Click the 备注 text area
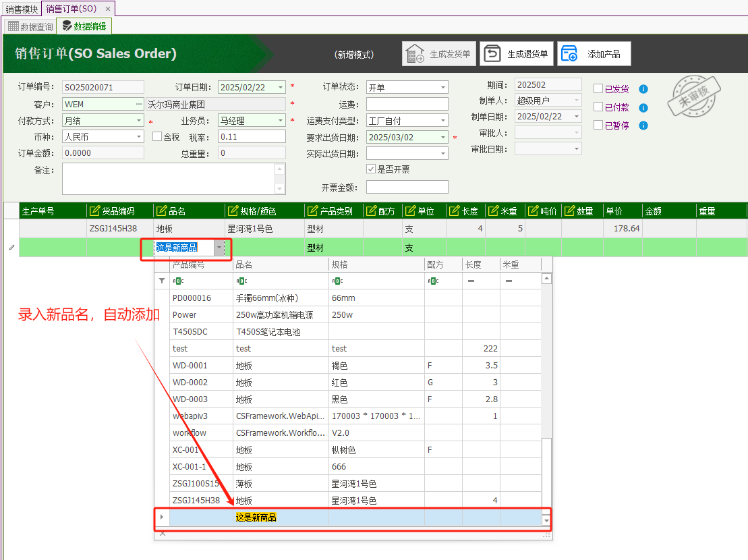This screenshot has height=560, width=748. [x=173, y=179]
